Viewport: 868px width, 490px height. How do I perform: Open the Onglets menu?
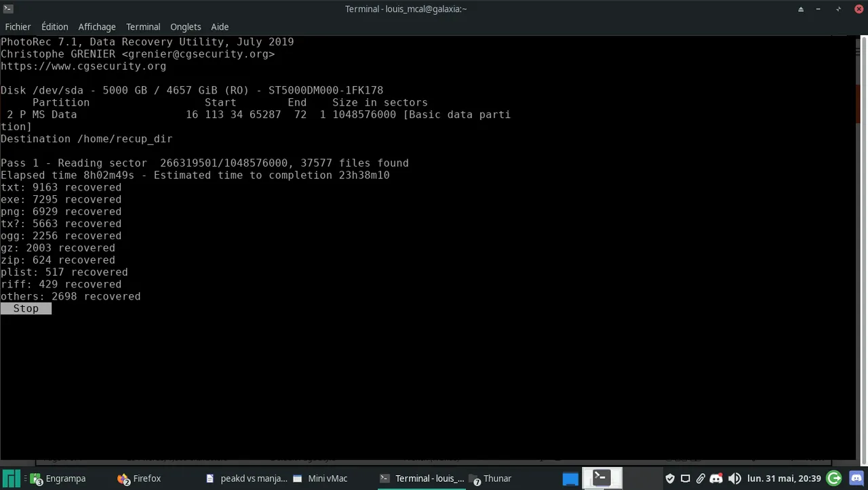point(186,26)
